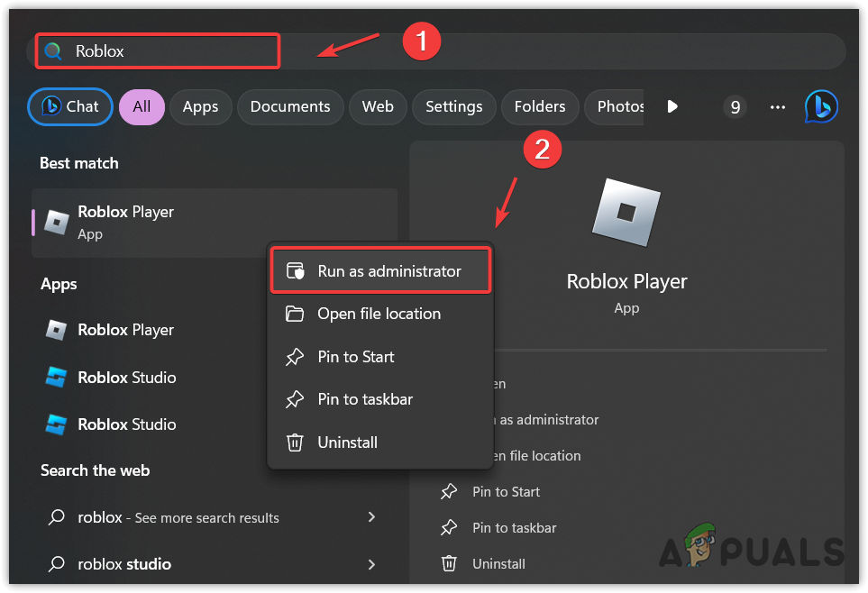
Task: Choose Pin to taskbar in context menu
Action: [381, 399]
